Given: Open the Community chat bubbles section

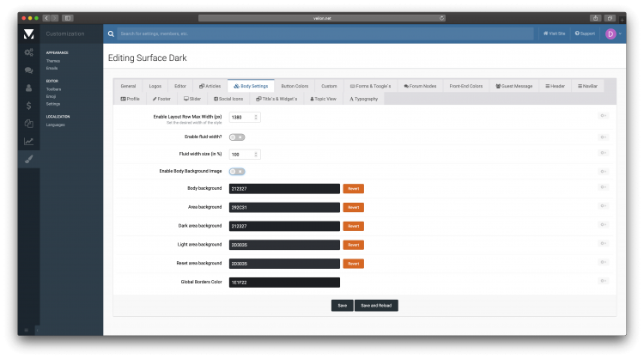Looking at the screenshot, I should (28, 70).
